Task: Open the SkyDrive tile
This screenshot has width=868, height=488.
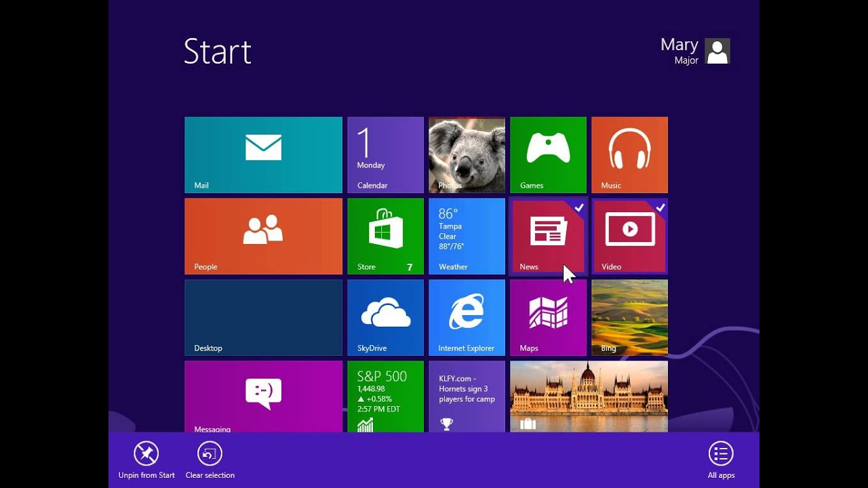Action: (385, 317)
